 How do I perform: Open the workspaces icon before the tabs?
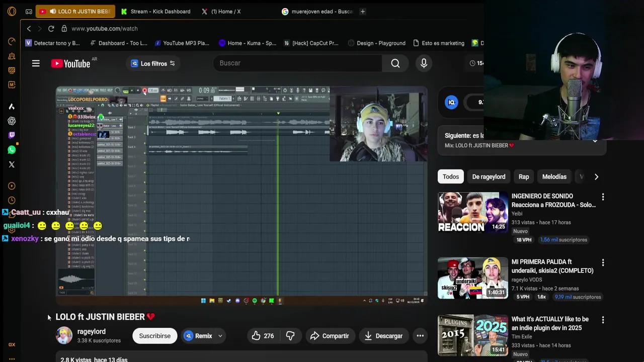pyautogui.click(x=29, y=12)
